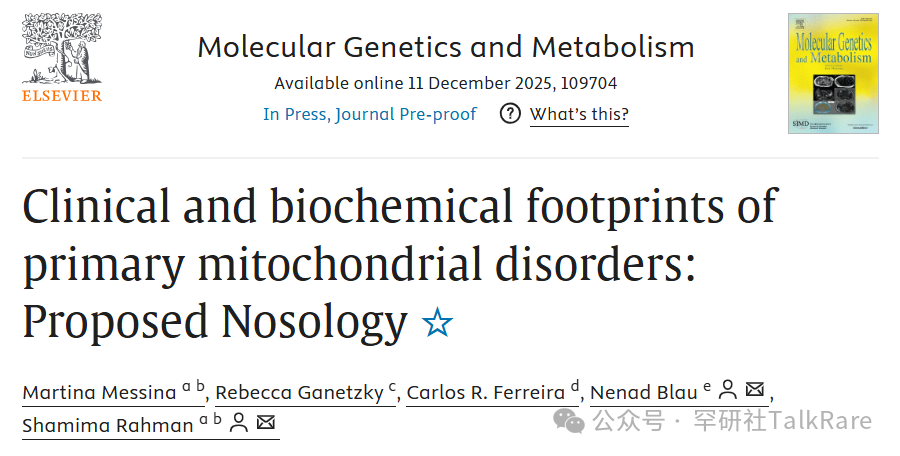This screenshot has height=456, width=900.
Task: Open author Martina Messina's details
Action: [x=99, y=392]
